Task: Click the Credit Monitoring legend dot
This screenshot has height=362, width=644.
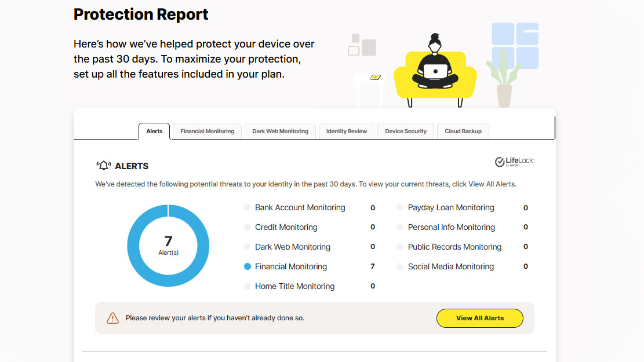Action: coord(248,227)
